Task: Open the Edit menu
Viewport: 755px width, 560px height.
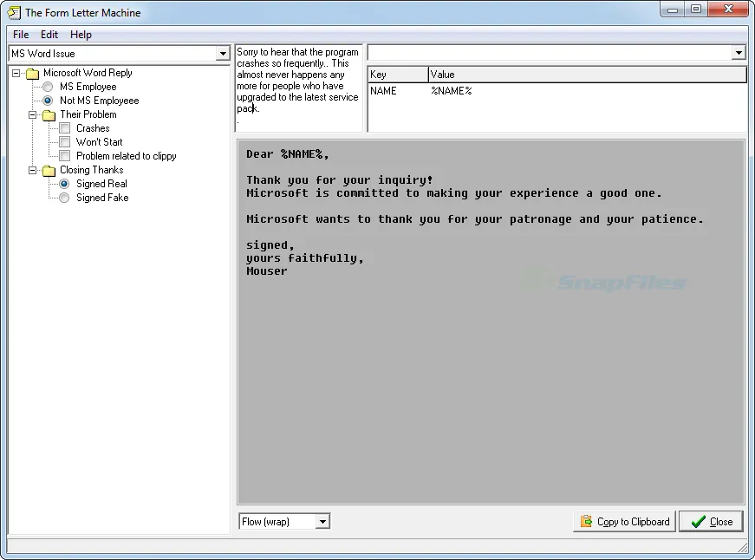Action: click(49, 35)
